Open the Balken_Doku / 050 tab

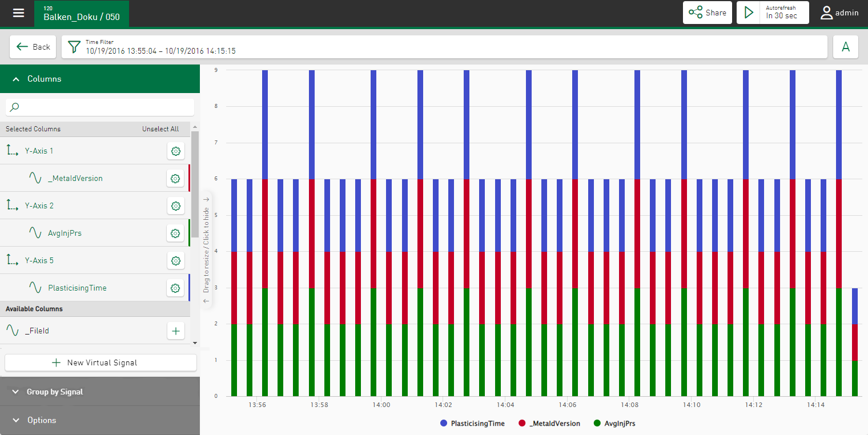82,14
